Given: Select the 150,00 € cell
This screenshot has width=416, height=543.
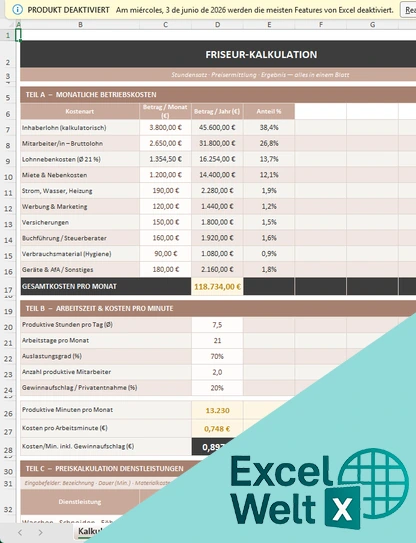Looking at the screenshot, I should pos(166,222).
